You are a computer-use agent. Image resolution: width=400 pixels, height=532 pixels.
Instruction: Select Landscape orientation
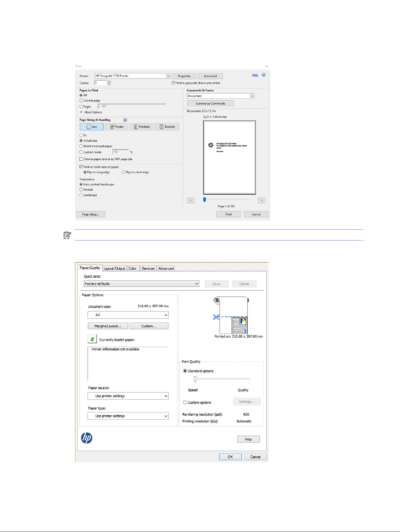pos(81,195)
